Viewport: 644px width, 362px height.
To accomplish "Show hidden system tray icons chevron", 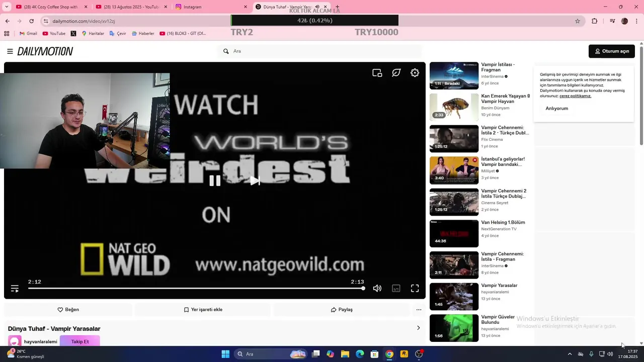I will click(570, 354).
